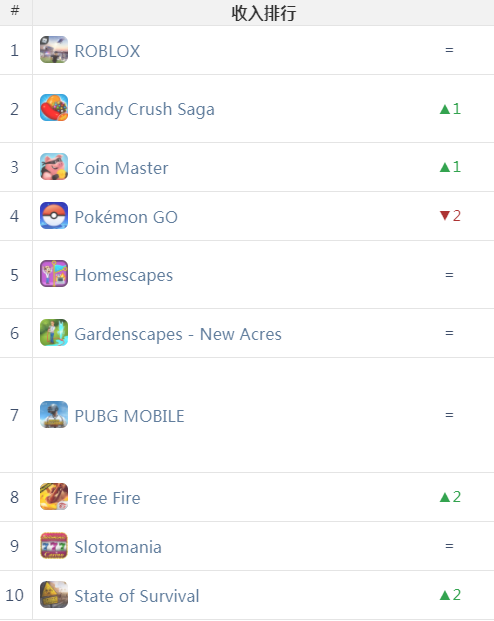The width and height of the screenshot is (494, 621).
Task: Click the PUBG MOBILE text link
Action: [130, 416]
